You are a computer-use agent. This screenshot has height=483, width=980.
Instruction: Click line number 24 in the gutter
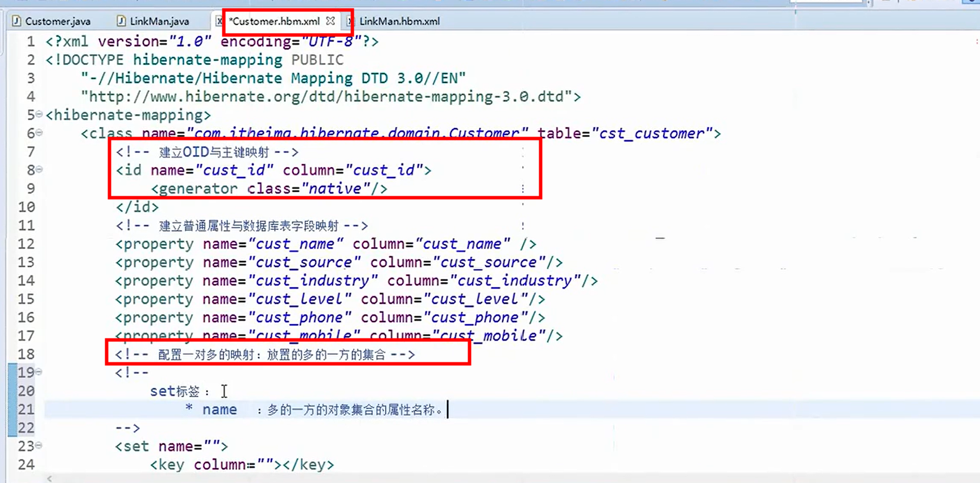pyautogui.click(x=26, y=465)
